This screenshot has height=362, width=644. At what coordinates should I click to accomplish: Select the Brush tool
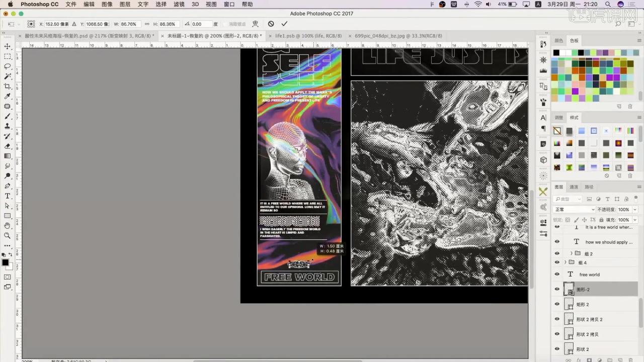(x=8, y=116)
